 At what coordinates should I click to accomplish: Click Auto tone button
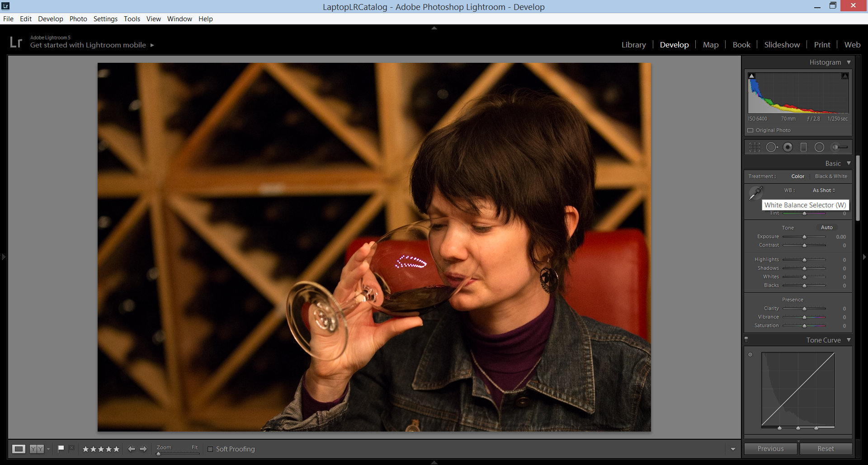(x=827, y=227)
